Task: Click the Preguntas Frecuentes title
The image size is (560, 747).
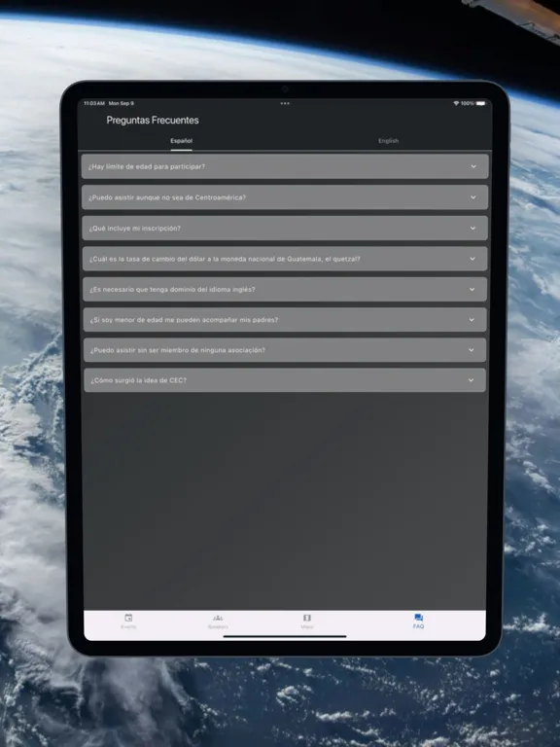Action: (x=153, y=121)
